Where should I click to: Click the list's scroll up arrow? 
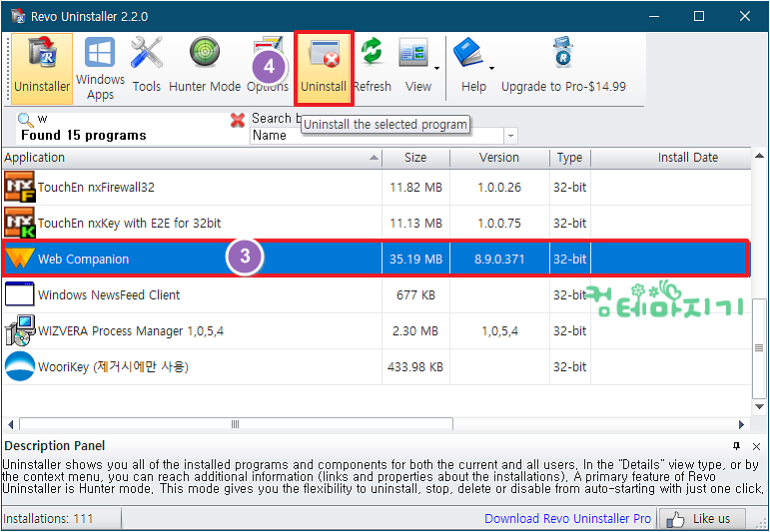point(760,156)
